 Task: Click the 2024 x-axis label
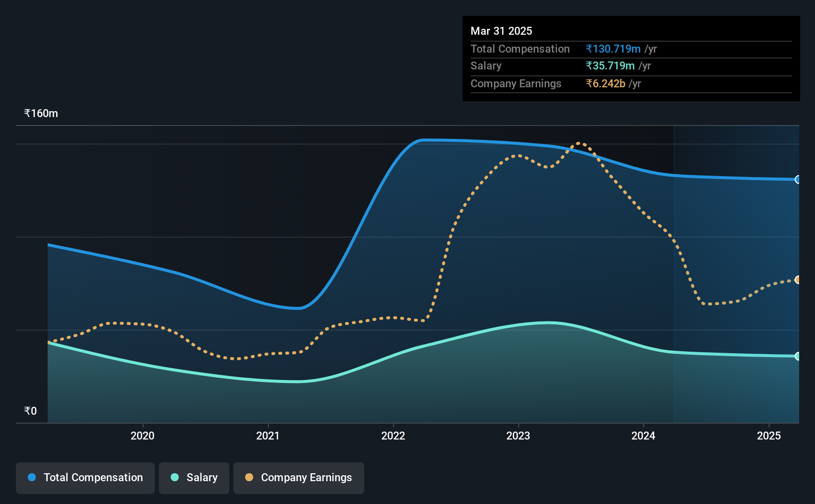click(x=643, y=436)
